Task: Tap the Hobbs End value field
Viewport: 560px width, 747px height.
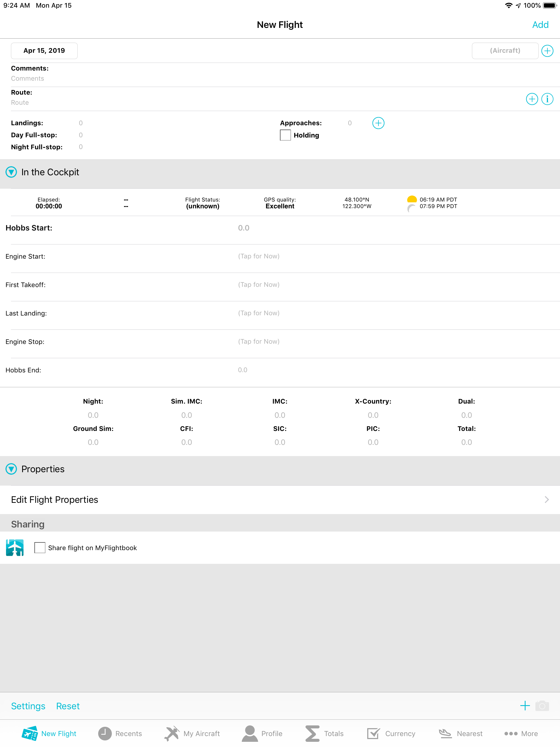Action: (243, 370)
